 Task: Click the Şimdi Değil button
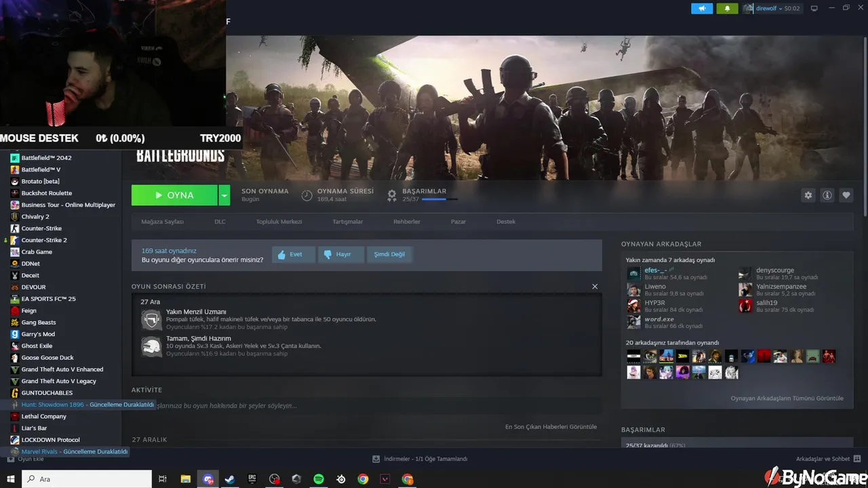[389, 255]
